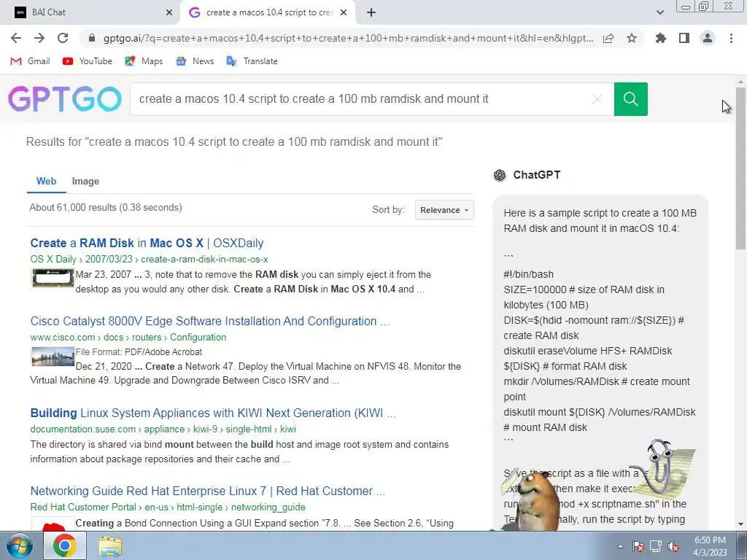Open the Translate bookmark
Image resolution: width=747 pixels, height=560 pixels.
coord(252,61)
